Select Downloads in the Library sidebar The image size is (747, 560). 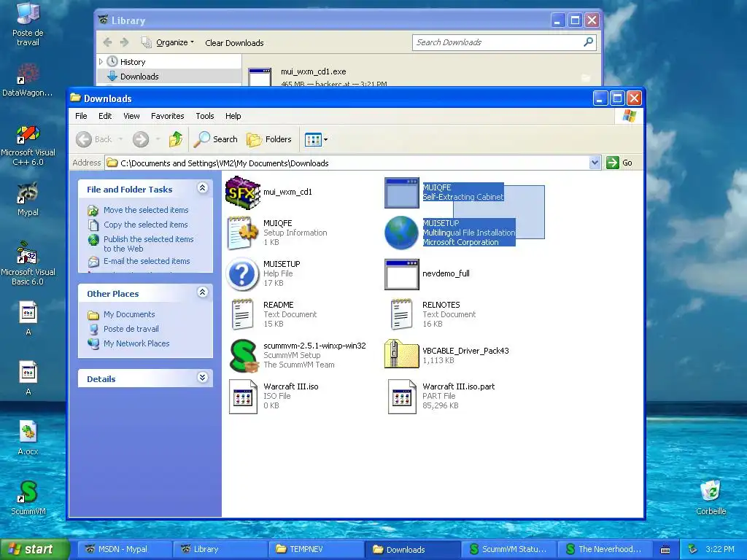[139, 76]
